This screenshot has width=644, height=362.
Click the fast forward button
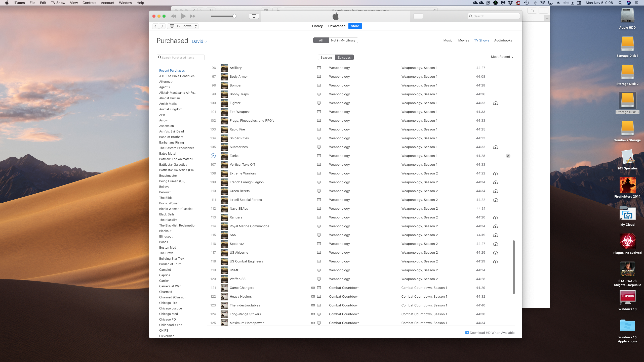pyautogui.click(x=193, y=16)
